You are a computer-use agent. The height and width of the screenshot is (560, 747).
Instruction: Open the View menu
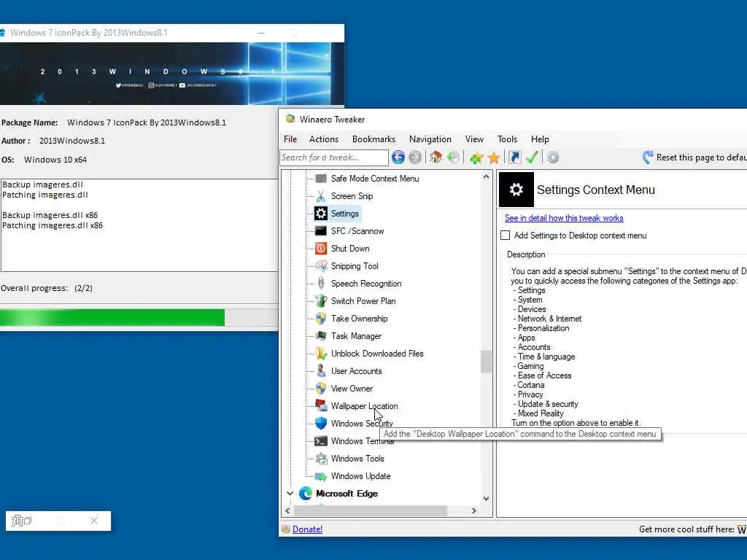pos(474,139)
